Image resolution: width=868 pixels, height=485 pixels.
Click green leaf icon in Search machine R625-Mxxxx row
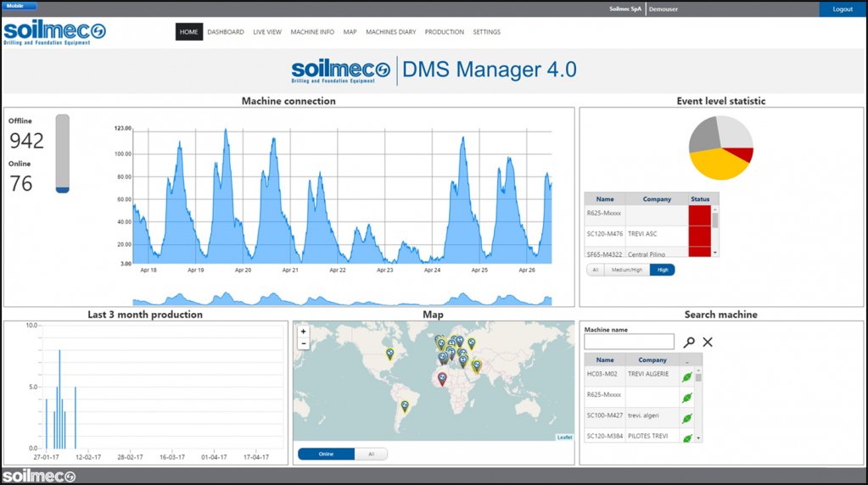pyautogui.click(x=687, y=398)
